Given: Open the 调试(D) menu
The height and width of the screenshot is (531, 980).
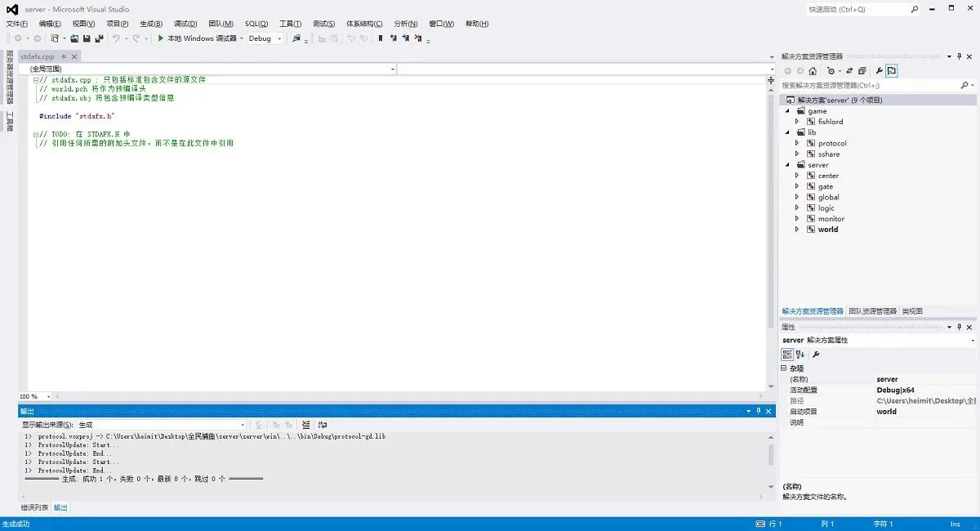Looking at the screenshot, I should click(185, 24).
